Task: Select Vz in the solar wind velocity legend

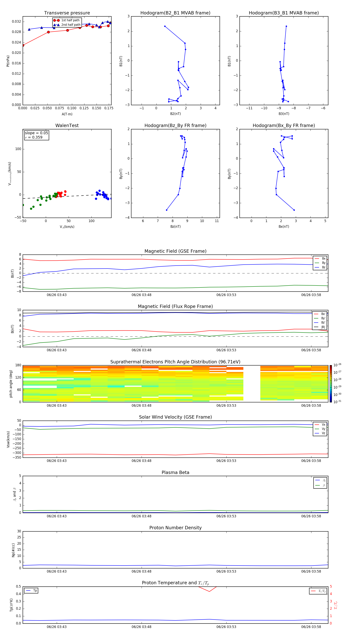Action: tap(320, 433)
